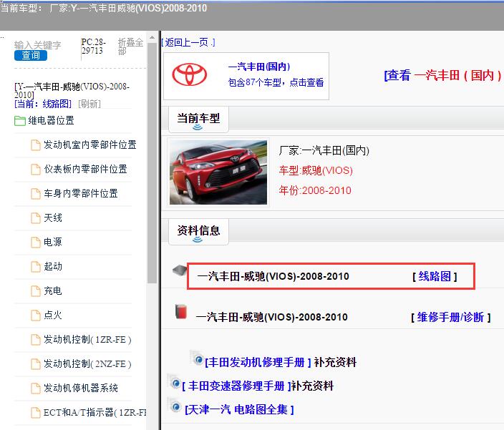The width and height of the screenshot is (504, 430).
Task: Click the page icon beside 起动
Action: (x=36, y=267)
